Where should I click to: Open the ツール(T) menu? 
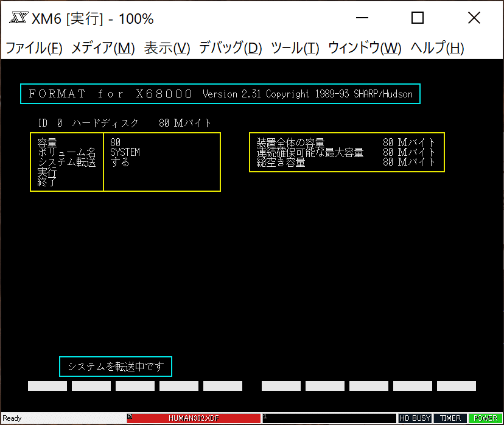pos(295,48)
